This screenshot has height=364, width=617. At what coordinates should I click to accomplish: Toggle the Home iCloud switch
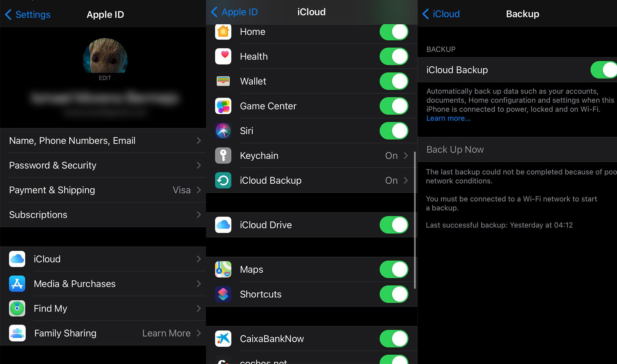coord(394,32)
